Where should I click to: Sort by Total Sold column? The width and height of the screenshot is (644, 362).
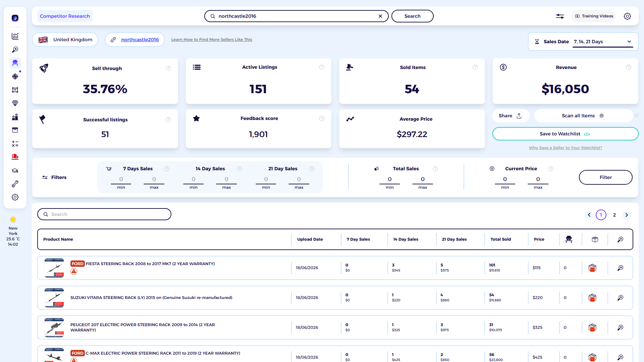point(501,239)
